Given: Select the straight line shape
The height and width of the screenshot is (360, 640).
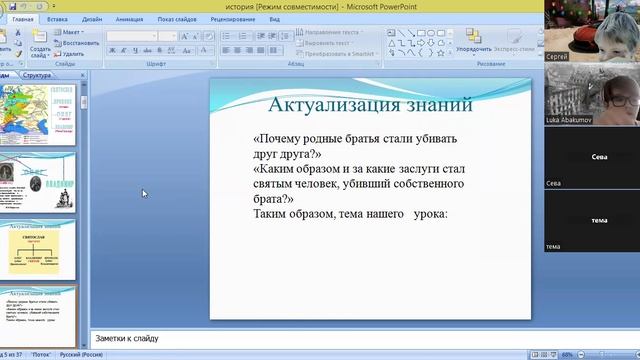Looking at the screenshot, I should pyautogui.click(x=402, y=33).
